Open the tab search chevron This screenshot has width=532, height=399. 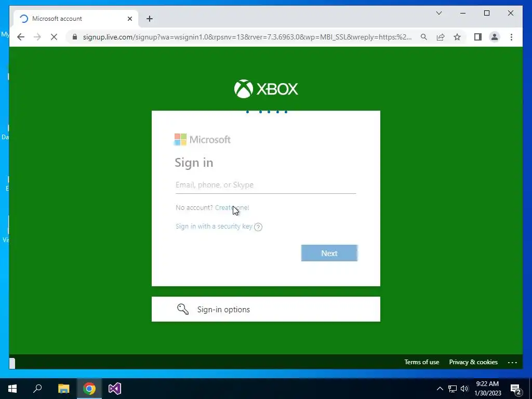pyautogui.click(x=439, y=13)
